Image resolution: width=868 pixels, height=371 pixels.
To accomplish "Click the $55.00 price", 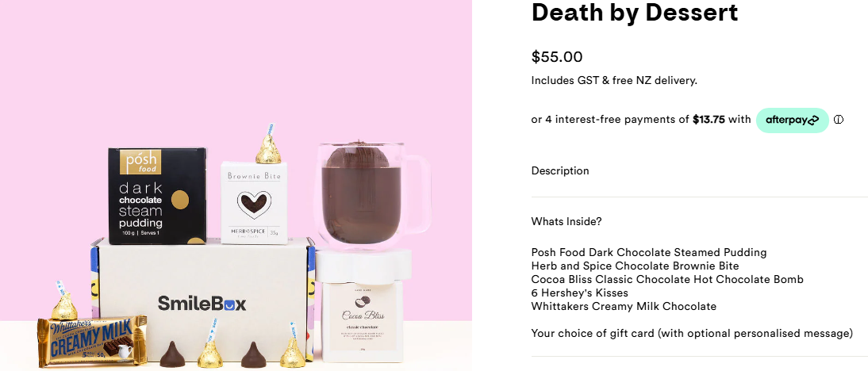I will click(x=557, y=57).
